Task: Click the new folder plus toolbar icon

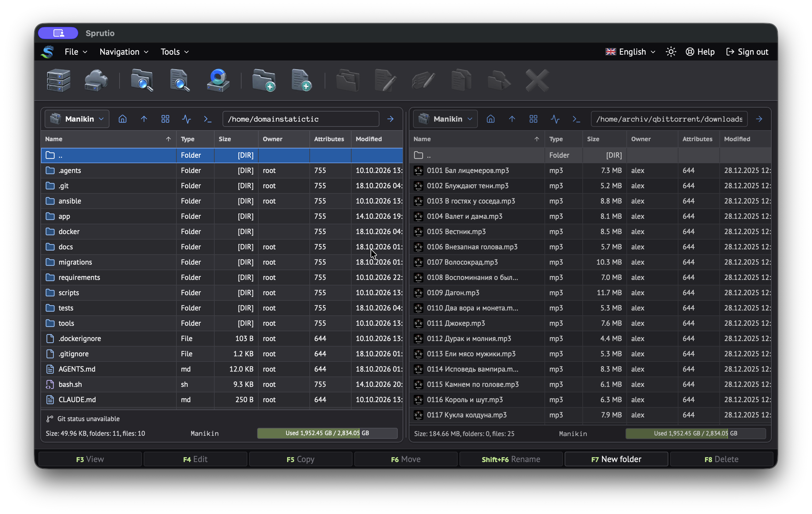Action: click(264, 80)
